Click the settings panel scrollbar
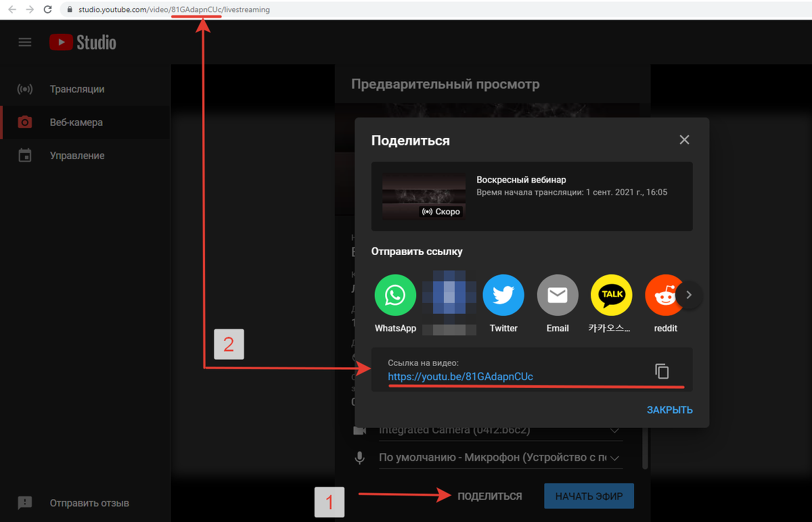Image resolution: width=812 pixels, height=522 pixels. (646, 448)
